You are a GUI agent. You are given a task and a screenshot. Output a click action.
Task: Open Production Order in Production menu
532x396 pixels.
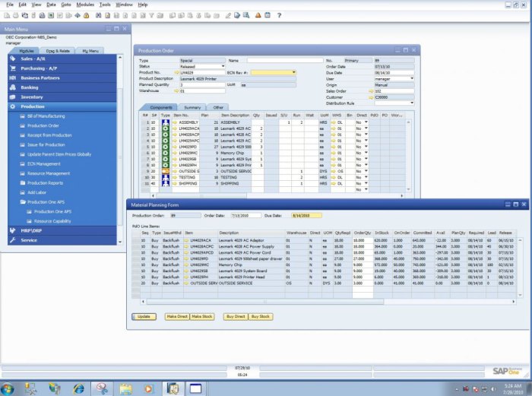43,125
